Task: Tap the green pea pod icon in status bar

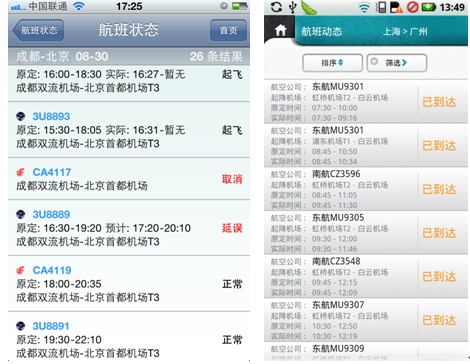Action: 309,7
